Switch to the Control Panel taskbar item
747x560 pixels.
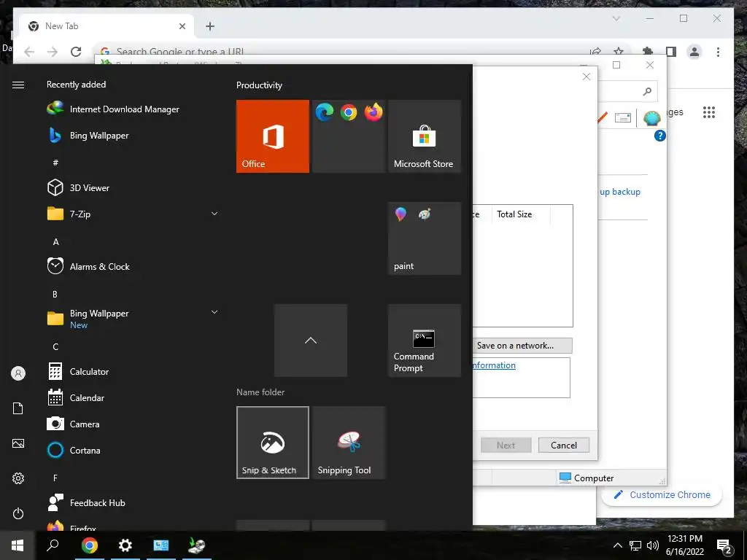161,545
